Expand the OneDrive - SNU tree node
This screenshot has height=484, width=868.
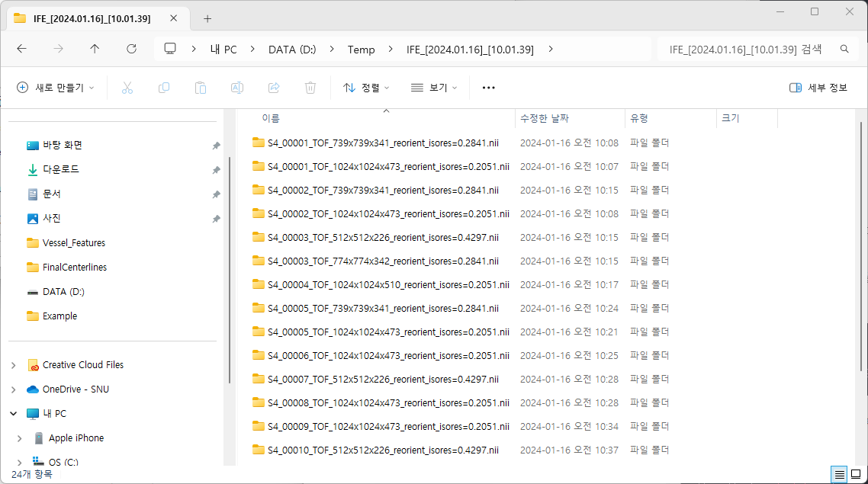13,389
